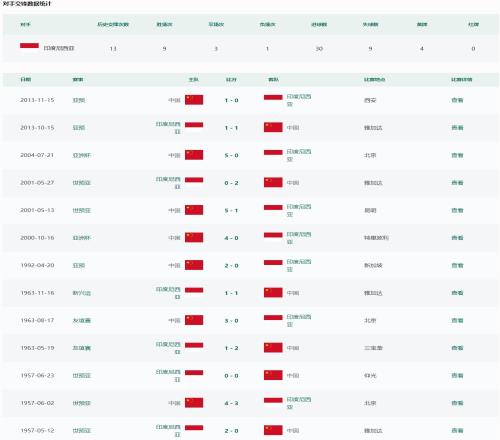Click China's flag in the 1992-04-20 match
The image size is (500, 440).
click(194, 265)
